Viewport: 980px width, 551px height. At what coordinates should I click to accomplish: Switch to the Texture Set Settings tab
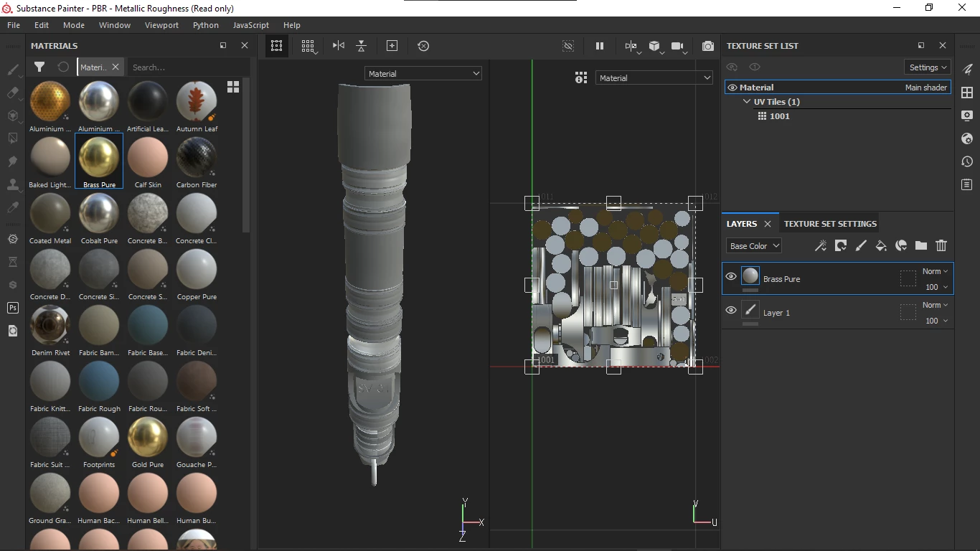click(830, 224)
